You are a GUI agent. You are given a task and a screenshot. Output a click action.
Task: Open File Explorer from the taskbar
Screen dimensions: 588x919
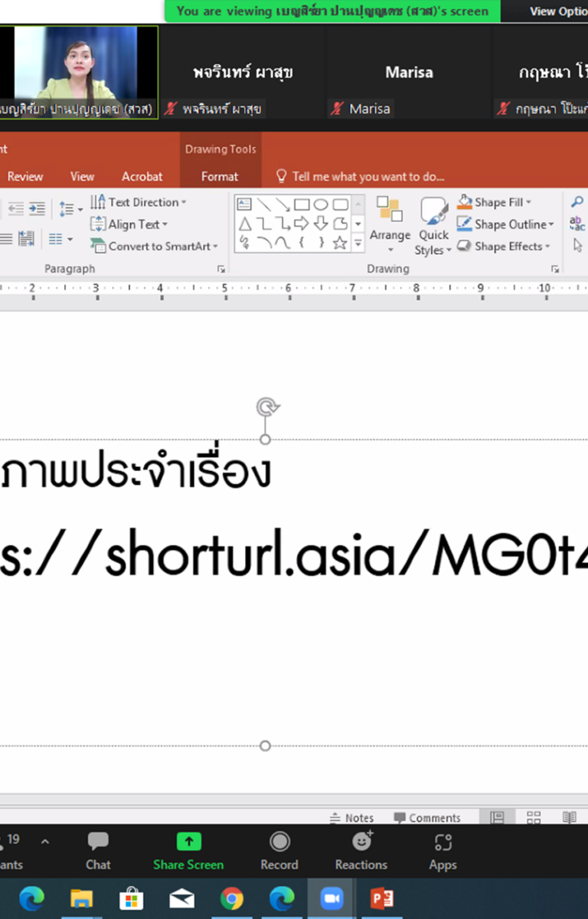pyautogui.click(x=81, y=898)
